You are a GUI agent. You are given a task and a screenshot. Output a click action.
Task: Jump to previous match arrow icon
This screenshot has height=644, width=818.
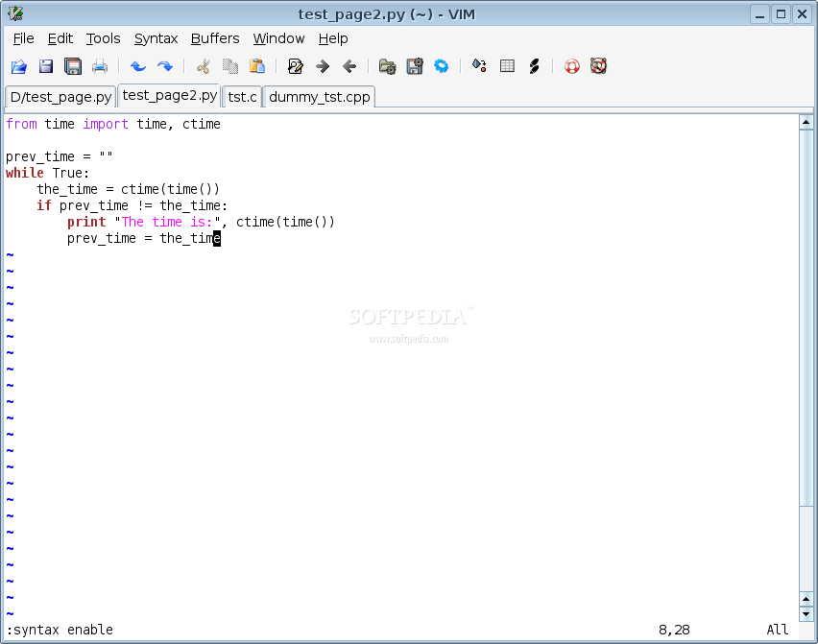[349, 66]
